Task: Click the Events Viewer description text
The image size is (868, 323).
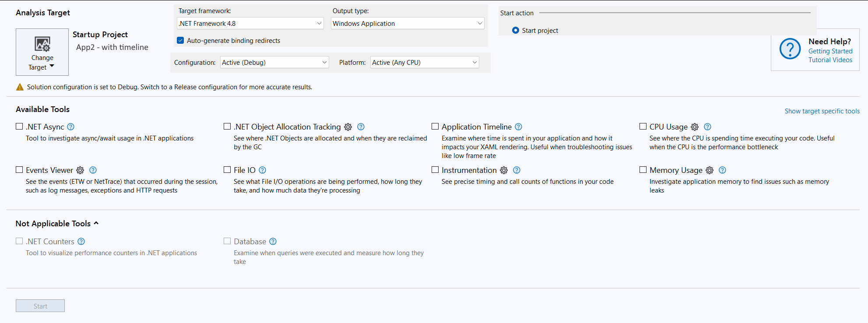Action: click(x=122, y=186)
